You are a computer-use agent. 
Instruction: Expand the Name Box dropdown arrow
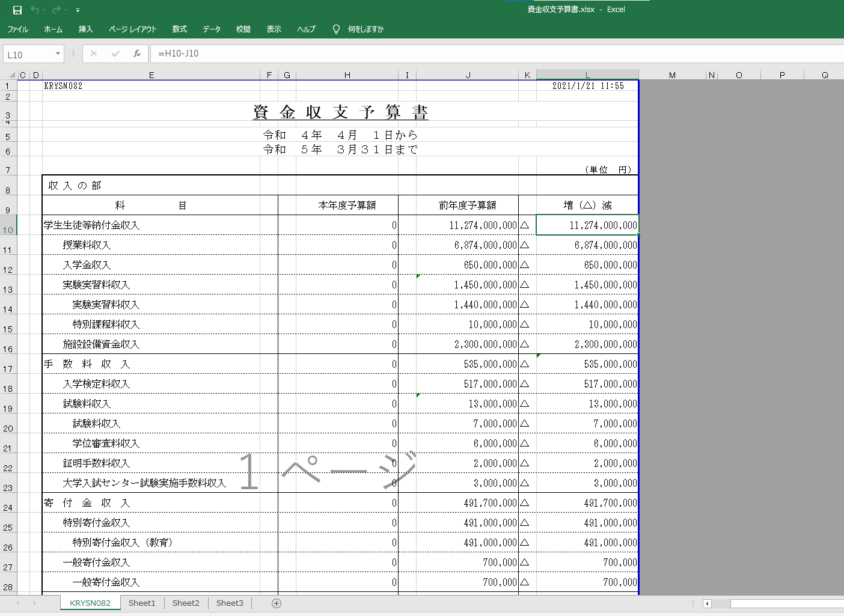click(58, 53)
